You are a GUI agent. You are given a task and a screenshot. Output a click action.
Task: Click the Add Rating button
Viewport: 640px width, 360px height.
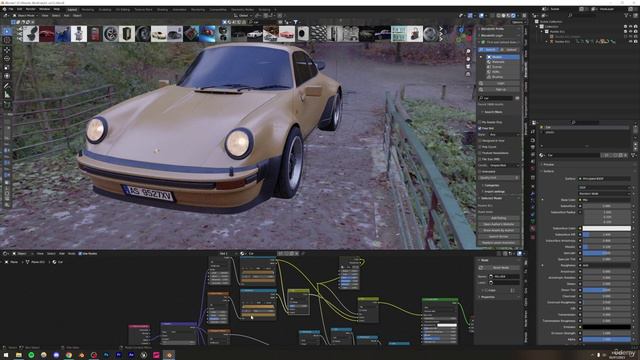point(499,218)
